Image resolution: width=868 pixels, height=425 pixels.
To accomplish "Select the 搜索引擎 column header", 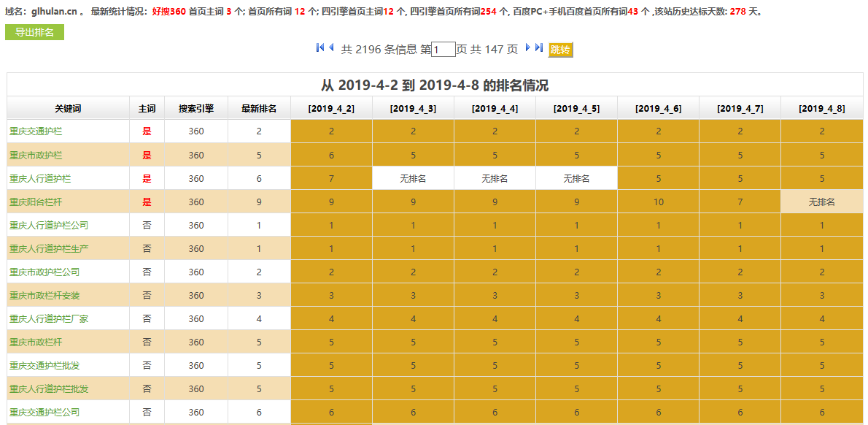I will [x=195, y=107].
